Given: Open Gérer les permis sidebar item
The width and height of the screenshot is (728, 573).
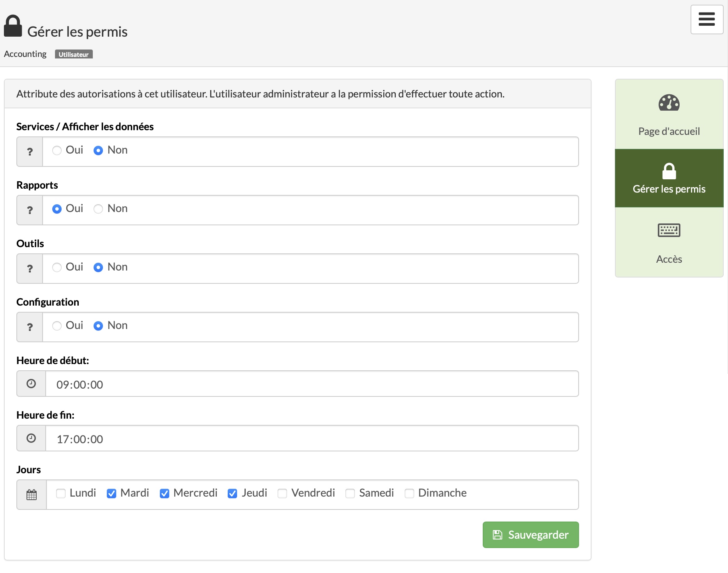Looking at the screenshot, I should (x=669, y=178).
